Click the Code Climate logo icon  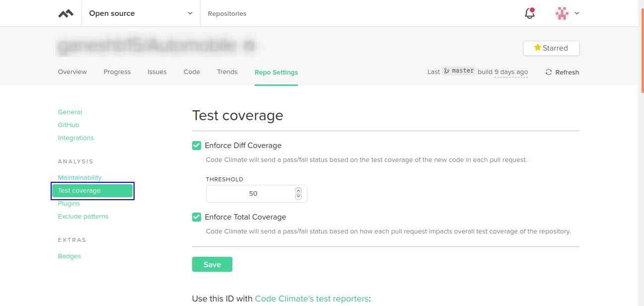pos(66,13)
